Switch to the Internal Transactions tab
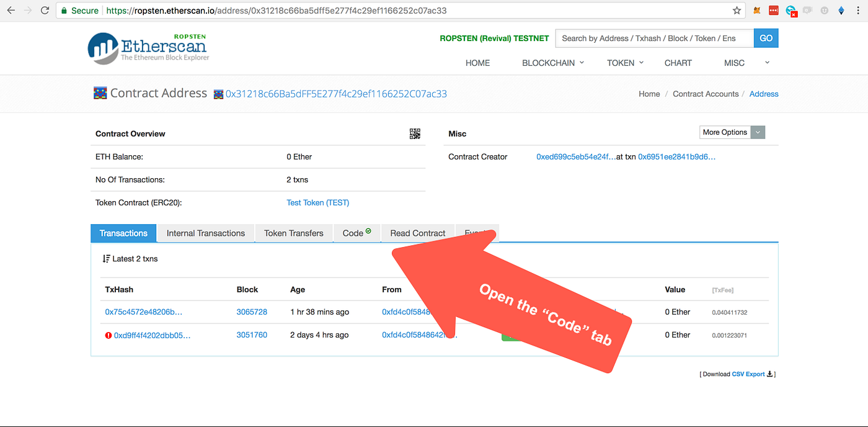The width and height of the screenshot is (868, 427). coord(206,233)
